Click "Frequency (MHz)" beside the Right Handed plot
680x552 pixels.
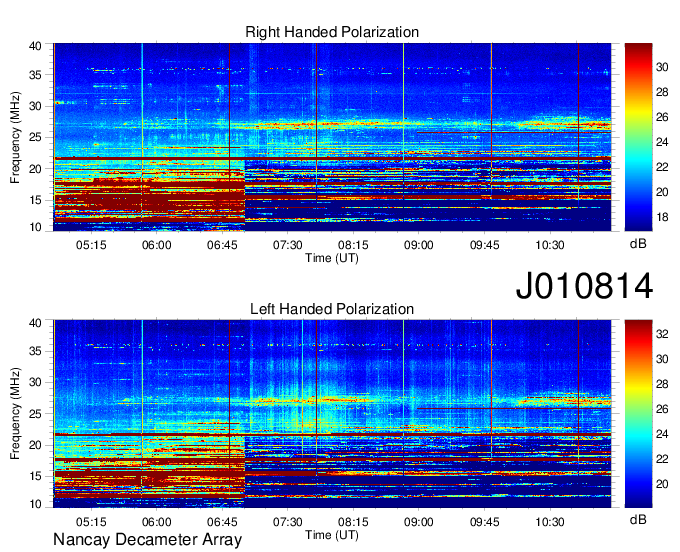click(x=15, y=137)
